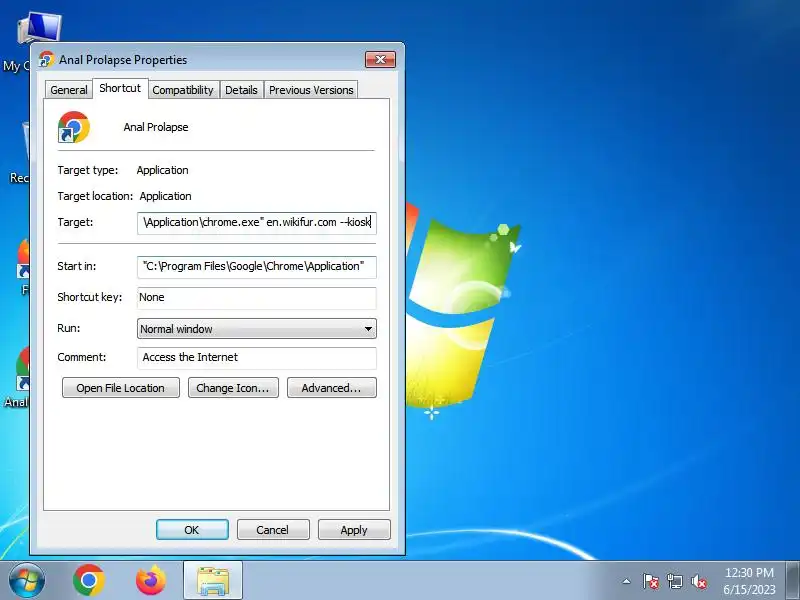Confirm with the OK button
800x600 pixels.
pyautogui.click(x=192, y=530)
